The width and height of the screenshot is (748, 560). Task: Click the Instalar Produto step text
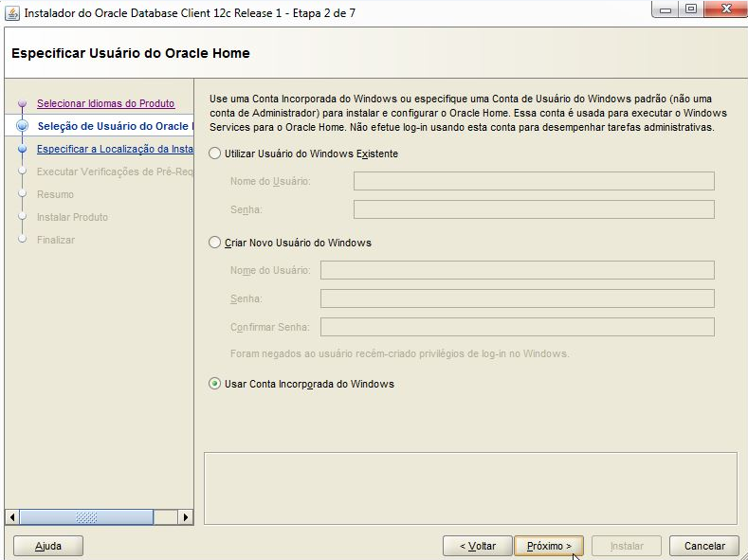click(72, 217)
